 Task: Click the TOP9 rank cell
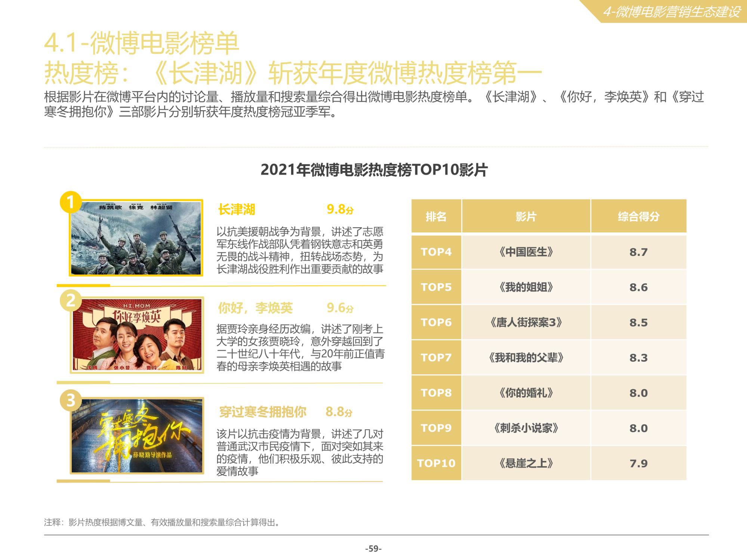[436, 428]
